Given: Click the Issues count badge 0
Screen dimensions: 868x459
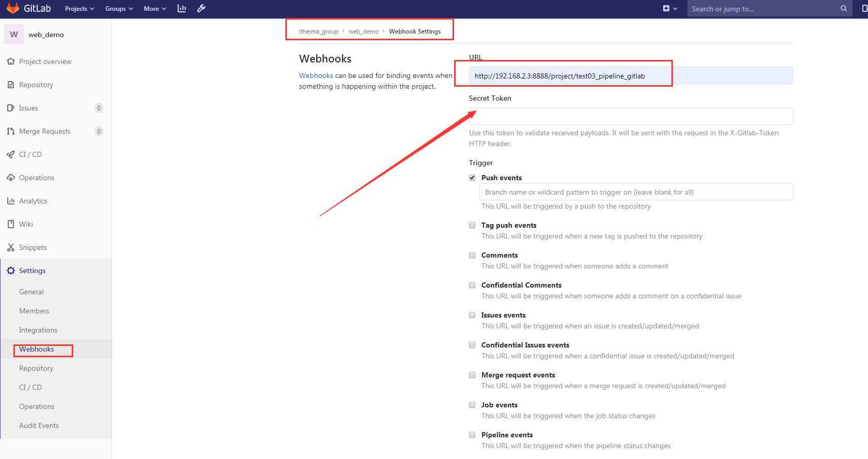Looking at the screenshot, I should click(x=99, y=108).
